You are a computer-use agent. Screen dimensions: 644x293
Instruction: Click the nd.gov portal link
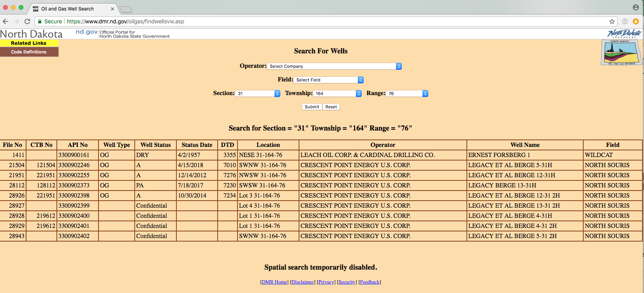86,32
